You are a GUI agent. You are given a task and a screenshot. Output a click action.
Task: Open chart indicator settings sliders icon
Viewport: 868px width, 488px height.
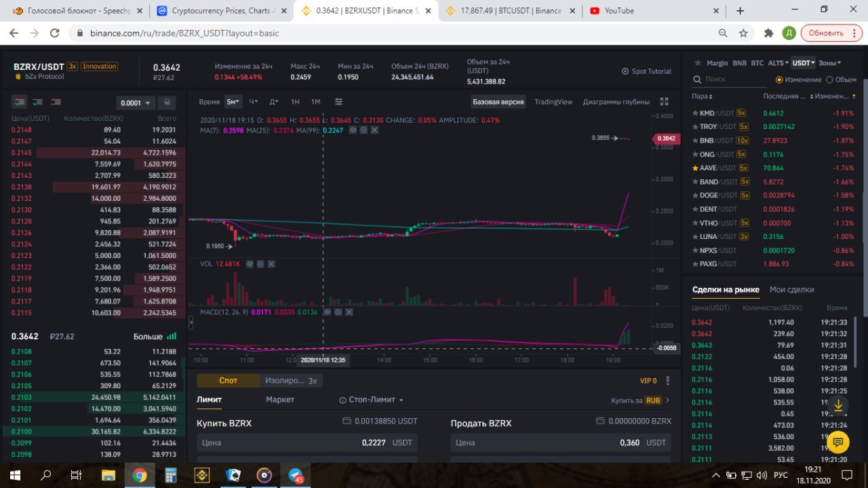[x=338, y=102]
